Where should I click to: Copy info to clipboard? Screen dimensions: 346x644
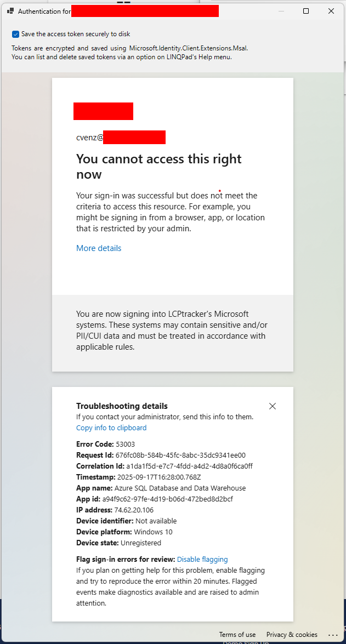(x=111, y=428)
